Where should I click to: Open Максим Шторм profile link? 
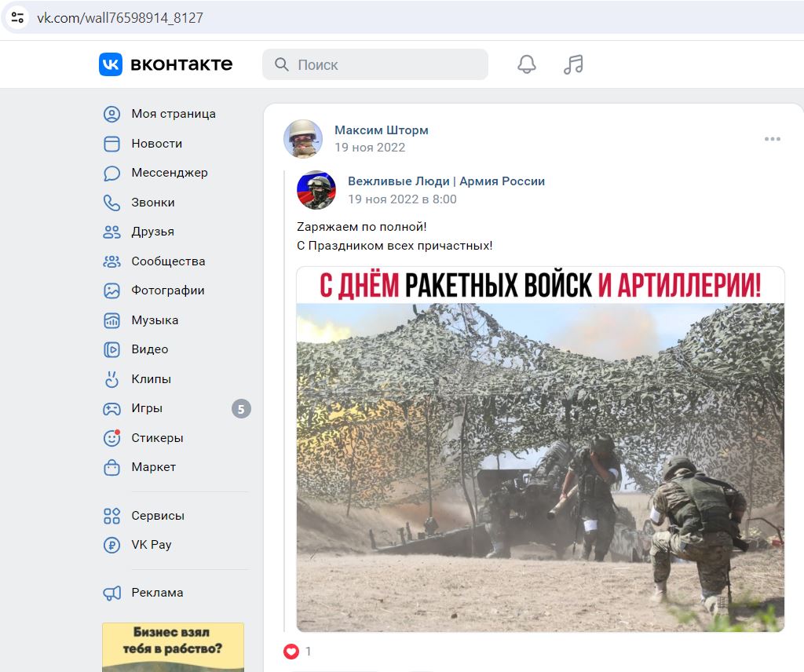381,130
